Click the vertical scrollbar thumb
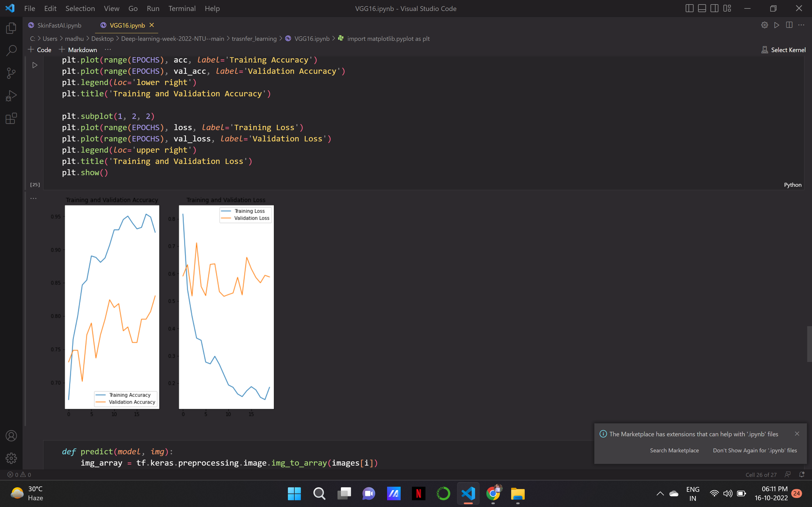This screenshot has width=812, height=507. [809, 344]
